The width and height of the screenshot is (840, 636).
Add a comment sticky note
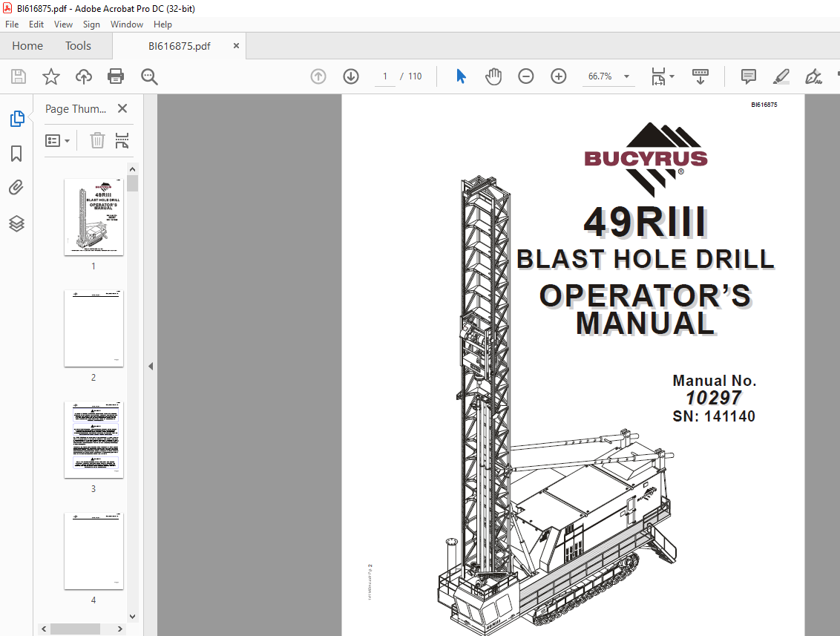click(749, 76)
